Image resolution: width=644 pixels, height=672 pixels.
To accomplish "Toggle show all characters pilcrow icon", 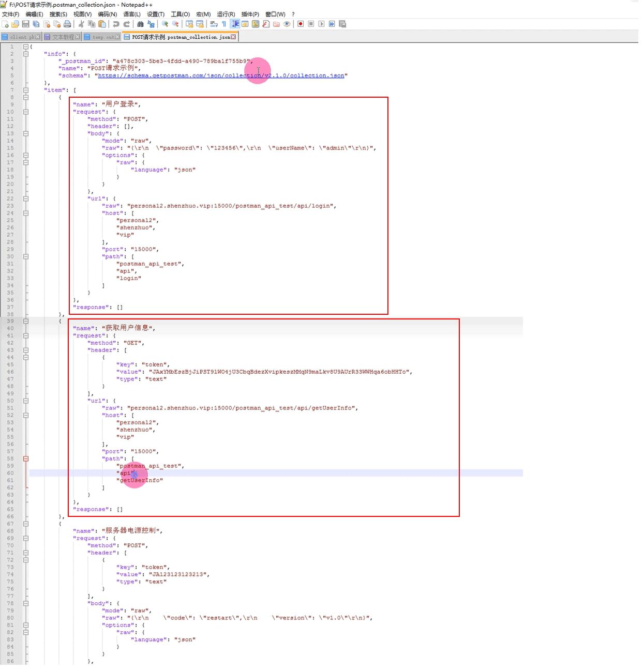I will click(224, 24).
